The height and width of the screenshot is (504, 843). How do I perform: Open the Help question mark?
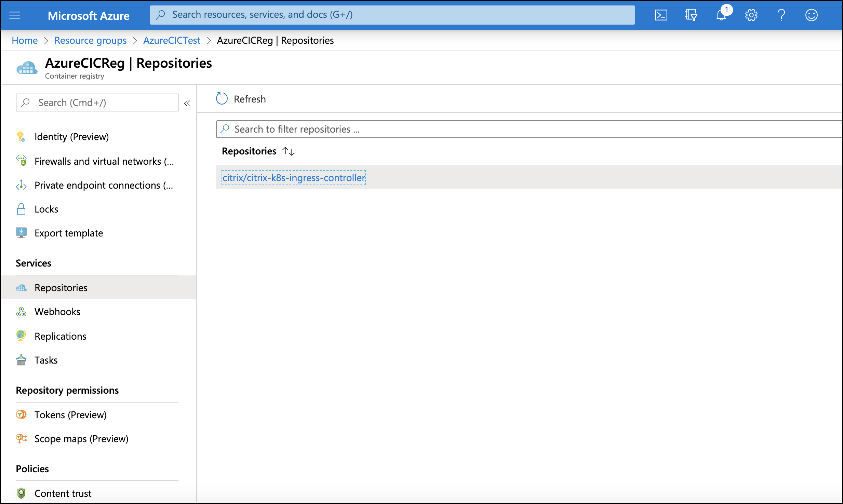pos(781,15)
